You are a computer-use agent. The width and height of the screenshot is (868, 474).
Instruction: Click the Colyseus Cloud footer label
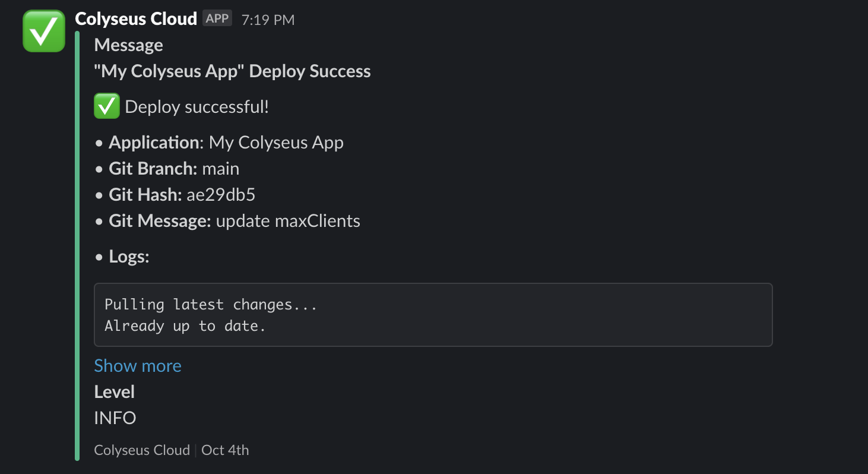[x=142, y=450]
